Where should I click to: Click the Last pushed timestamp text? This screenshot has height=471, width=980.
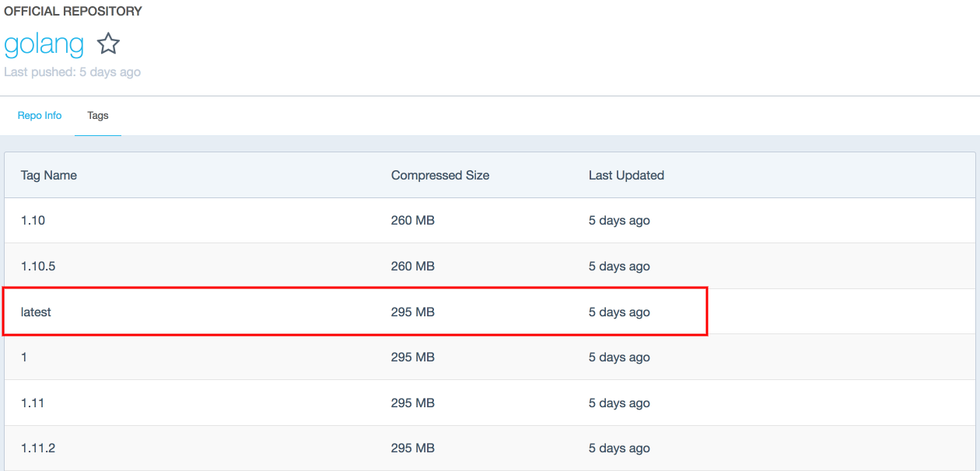tap(72, 72)
